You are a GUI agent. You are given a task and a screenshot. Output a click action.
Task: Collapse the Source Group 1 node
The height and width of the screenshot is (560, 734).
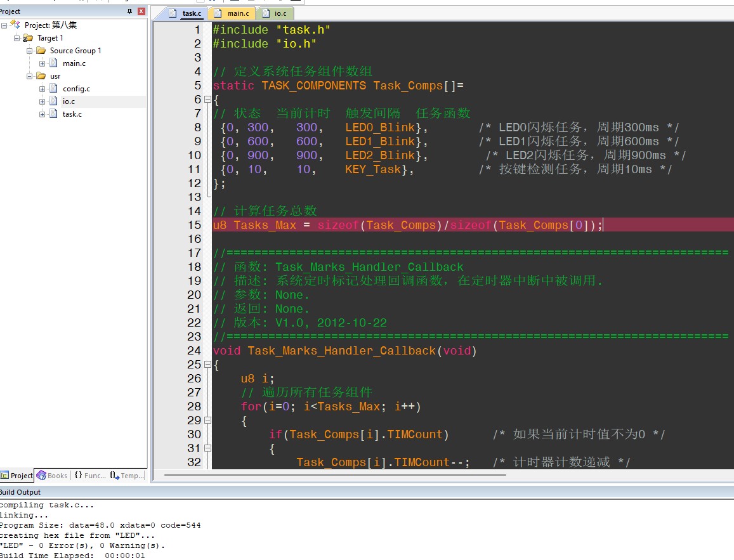30,51
